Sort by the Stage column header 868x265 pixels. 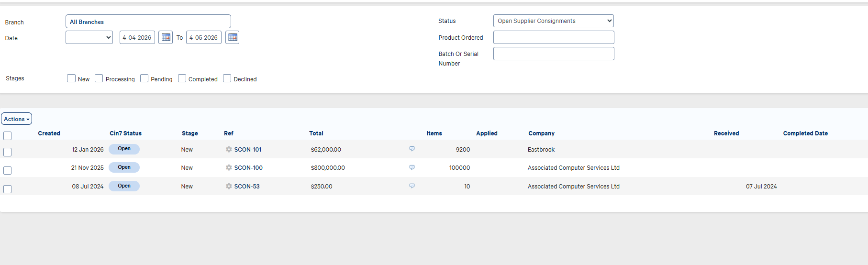pos(190,133)
